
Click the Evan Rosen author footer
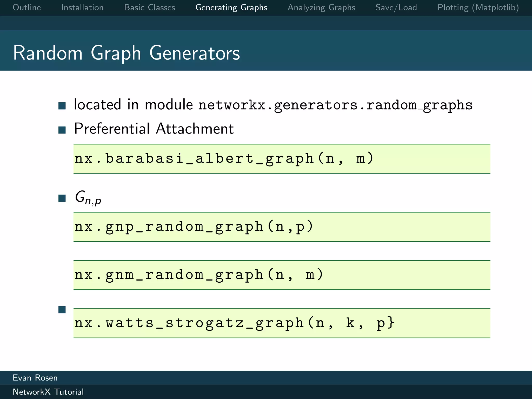(35, 378)
